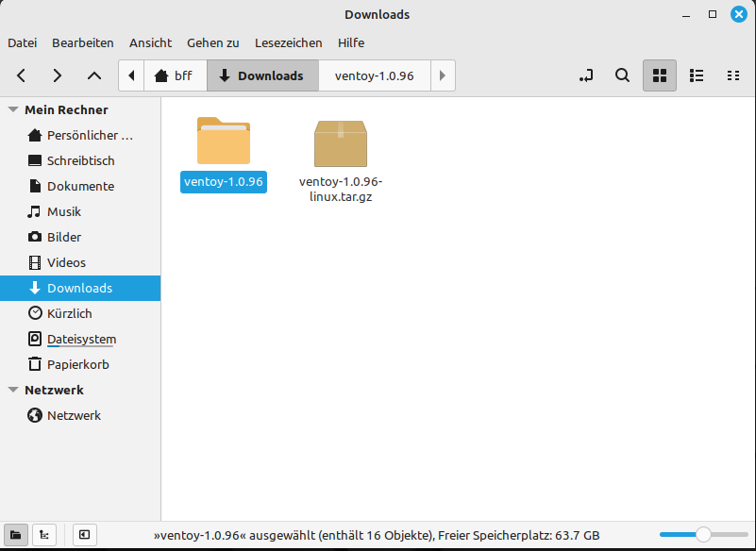Open the Bearbeiten menu
This screenshot has width=756, height=551.
pyautogui.click(x=83, y=42)
